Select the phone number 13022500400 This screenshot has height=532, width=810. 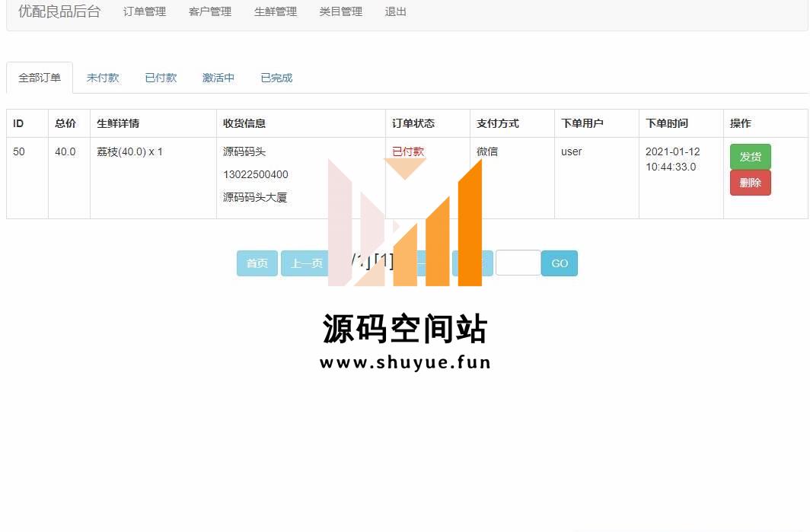coord(256,174)
